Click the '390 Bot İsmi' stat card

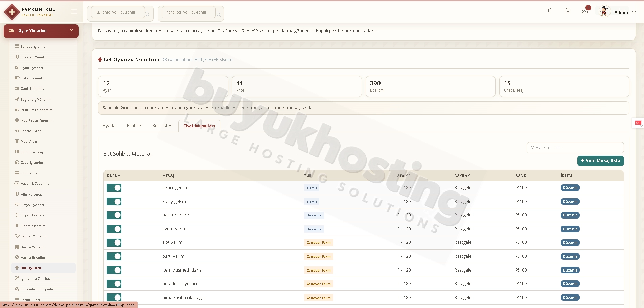(x=430, y=86)
